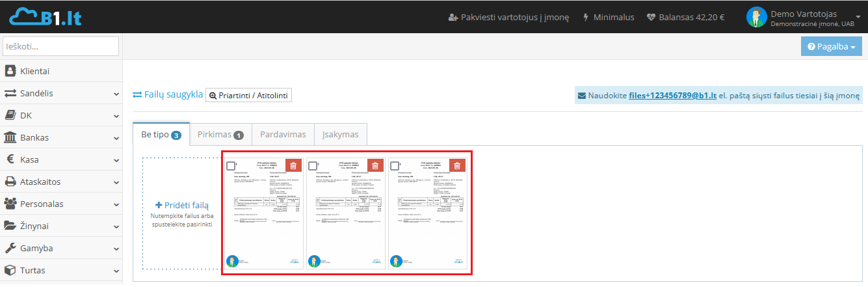This screenshot has height=287, width=868.
Task: Click the files+123456789@b1.lt email link
Action: [672, 96]
